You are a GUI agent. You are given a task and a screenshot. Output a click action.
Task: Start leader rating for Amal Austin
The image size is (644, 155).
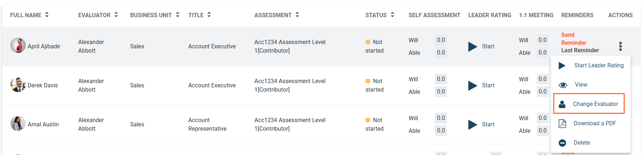481,125
